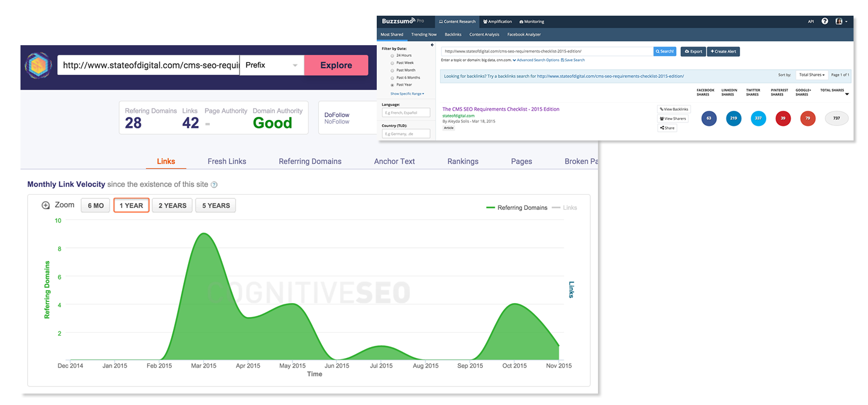868x405 pixels.
Task: Click the backlinks search suggestion URL link
Action: click(610, 77)
